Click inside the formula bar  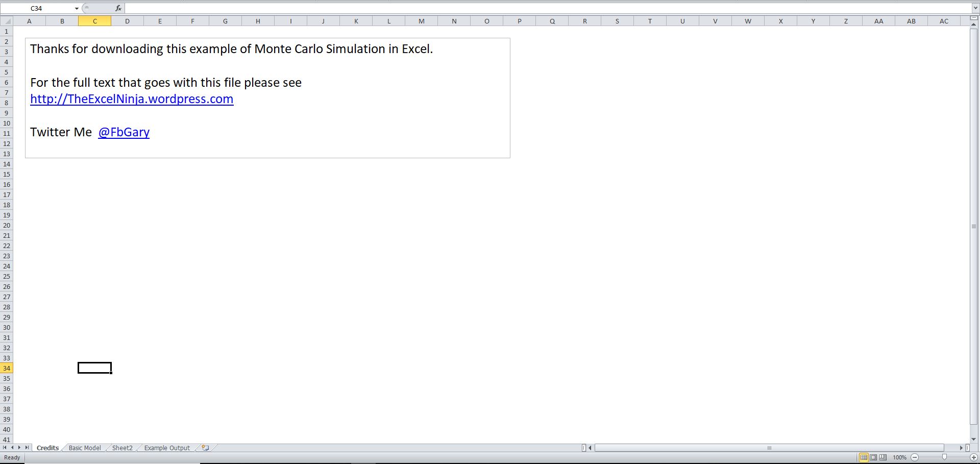pos(548,8)
